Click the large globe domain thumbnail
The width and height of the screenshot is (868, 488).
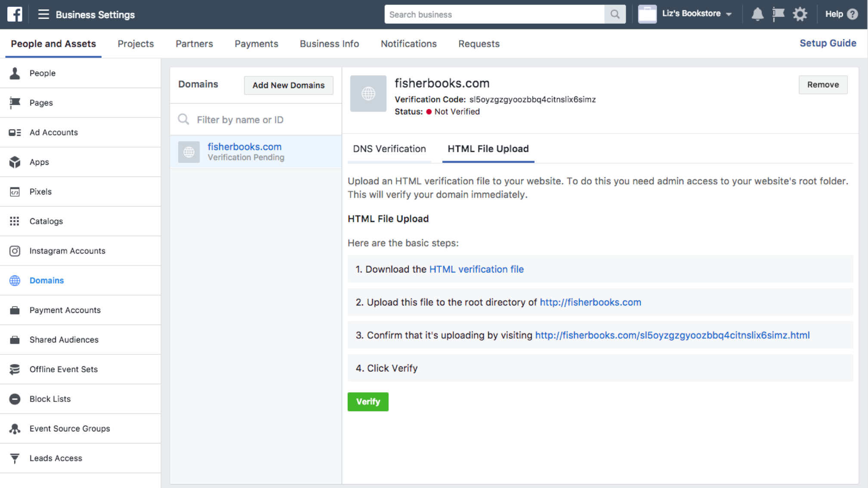tap(368, 93)
